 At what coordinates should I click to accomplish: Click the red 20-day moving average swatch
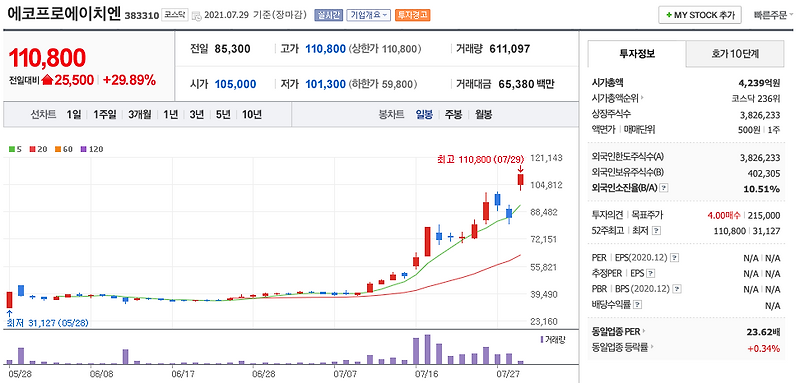coord(32,150)
